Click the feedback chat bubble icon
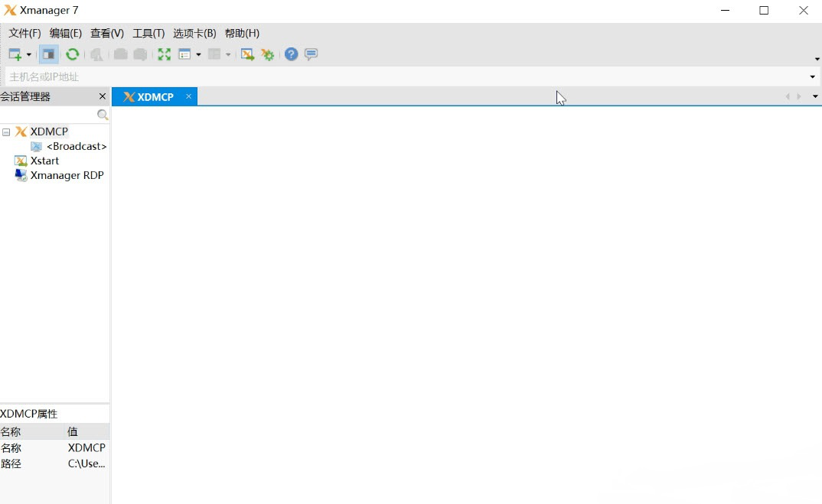Image resolution: width=822 pixels, height=504 pixels. pyautogui.click(x=310, y=54)
